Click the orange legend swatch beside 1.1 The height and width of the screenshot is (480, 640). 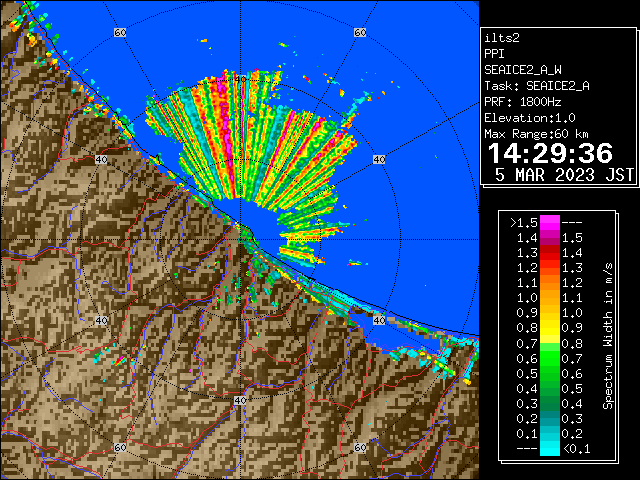tap(550, 283)
